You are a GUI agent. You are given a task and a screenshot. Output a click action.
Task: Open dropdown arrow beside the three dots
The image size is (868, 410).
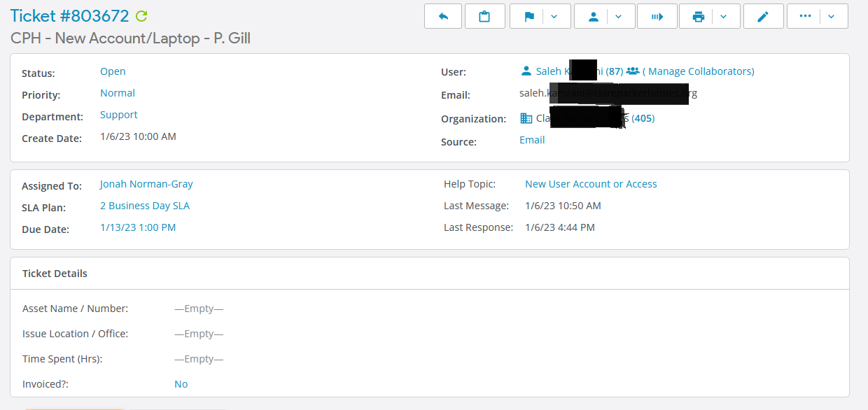(832, 17)
